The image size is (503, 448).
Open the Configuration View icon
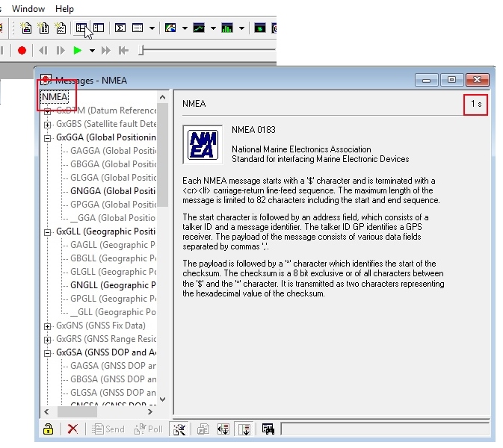click(x=99, y=28)
